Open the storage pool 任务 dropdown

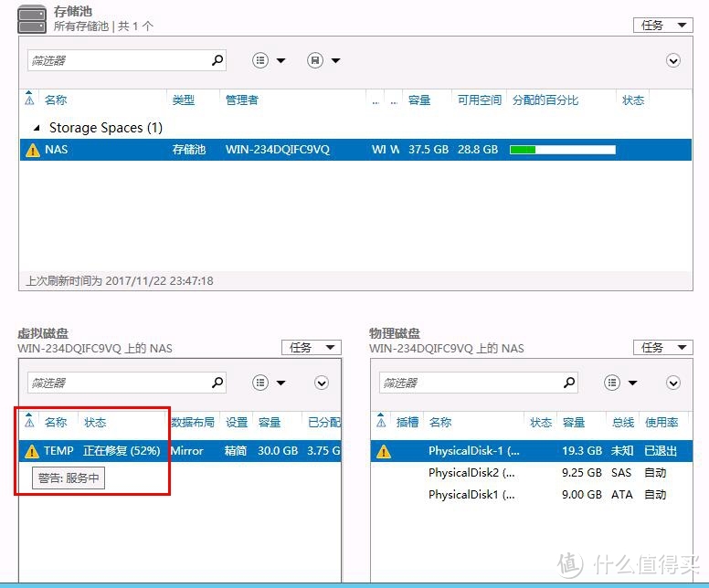662,25
